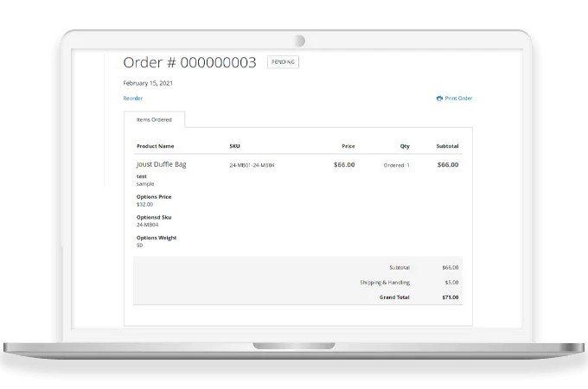Click the Price column header

coord(348,146)
